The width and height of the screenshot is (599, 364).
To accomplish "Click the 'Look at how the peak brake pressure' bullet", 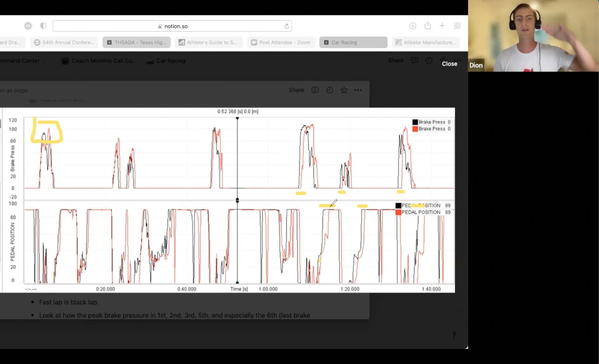I will coord(175,315).
